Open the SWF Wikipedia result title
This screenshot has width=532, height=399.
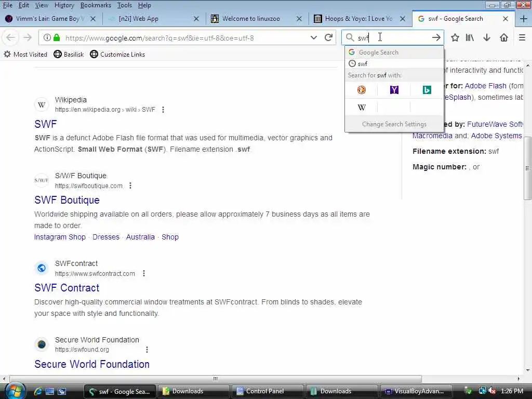point(46,124)
